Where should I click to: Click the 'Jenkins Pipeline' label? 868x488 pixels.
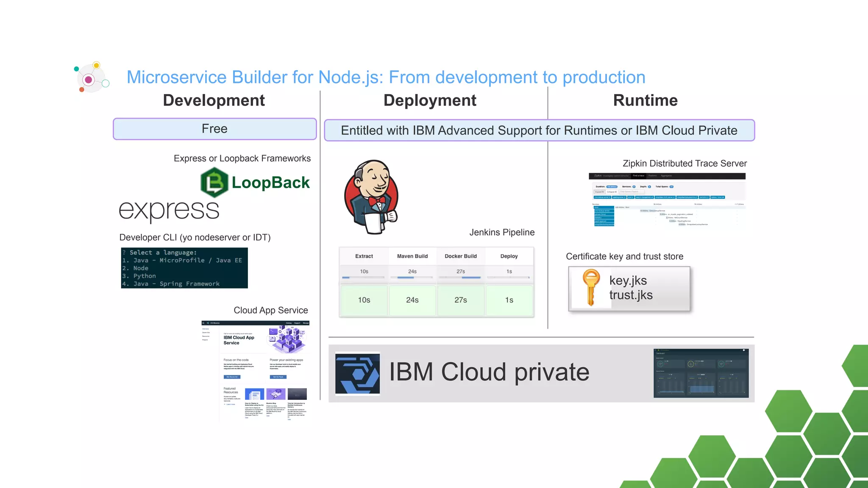pyautogui.click(x=502, y=233)
